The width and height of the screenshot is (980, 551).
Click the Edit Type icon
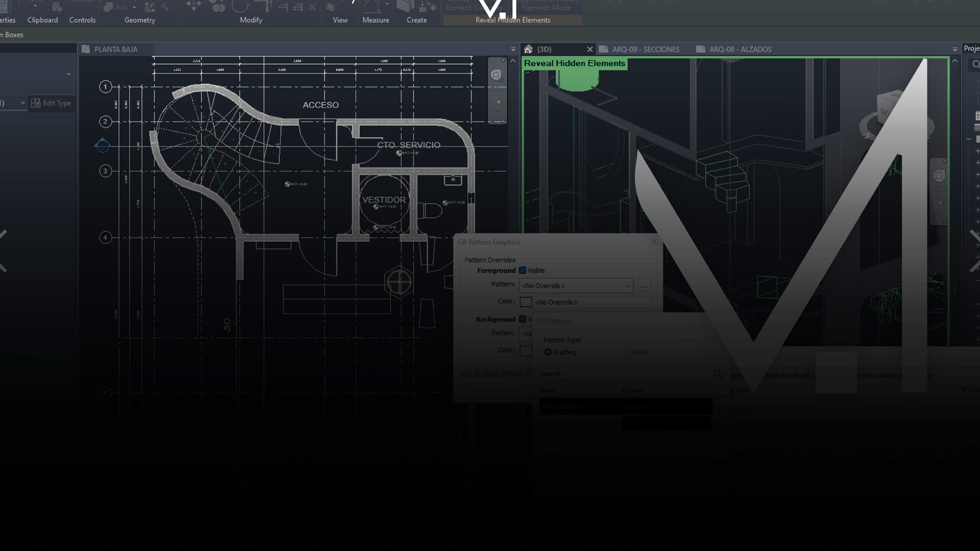point(36,103)
